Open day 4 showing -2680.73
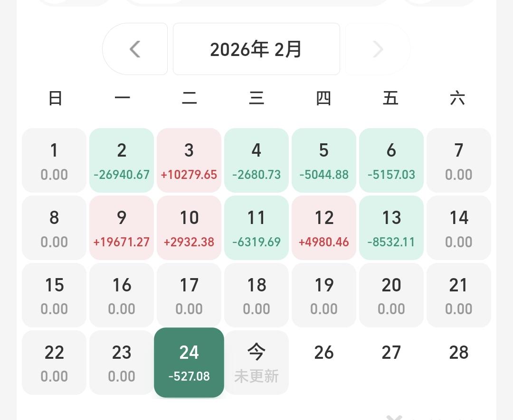Screen dimensions: 513x420 (256, 160)
